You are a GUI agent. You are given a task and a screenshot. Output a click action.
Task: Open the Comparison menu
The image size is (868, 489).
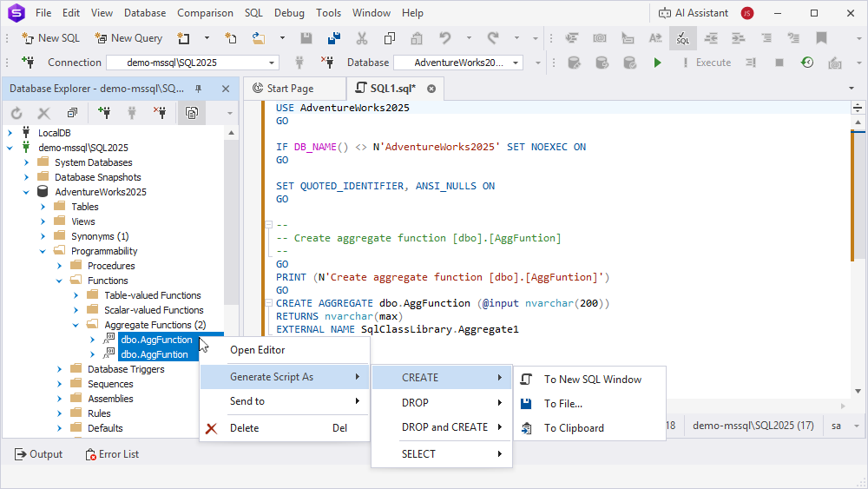(205, 13)
